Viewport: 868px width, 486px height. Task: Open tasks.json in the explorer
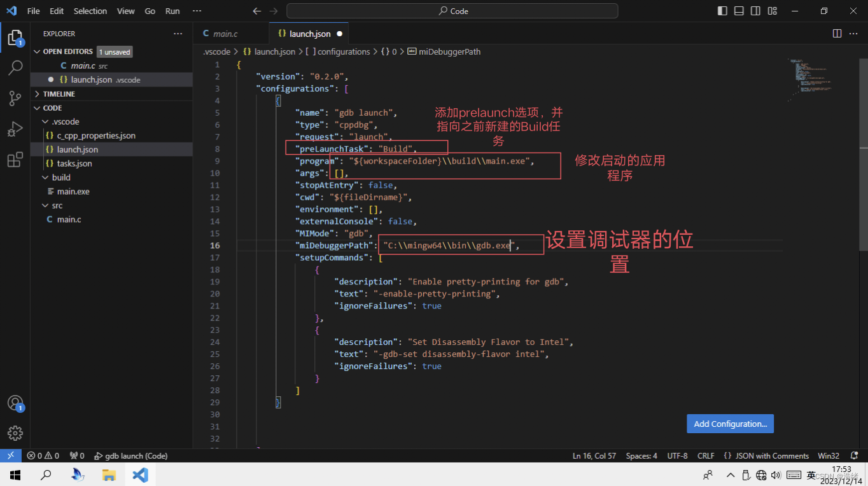tap(74, 163)
